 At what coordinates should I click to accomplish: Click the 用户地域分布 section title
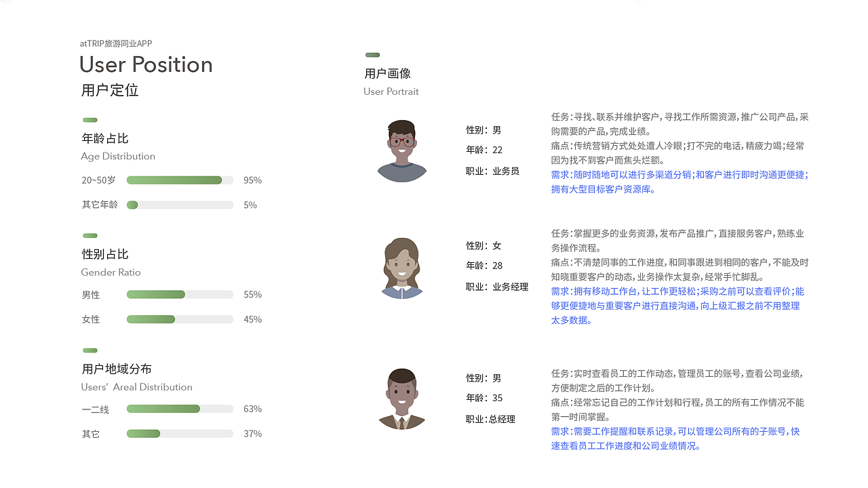pos(117,369)
